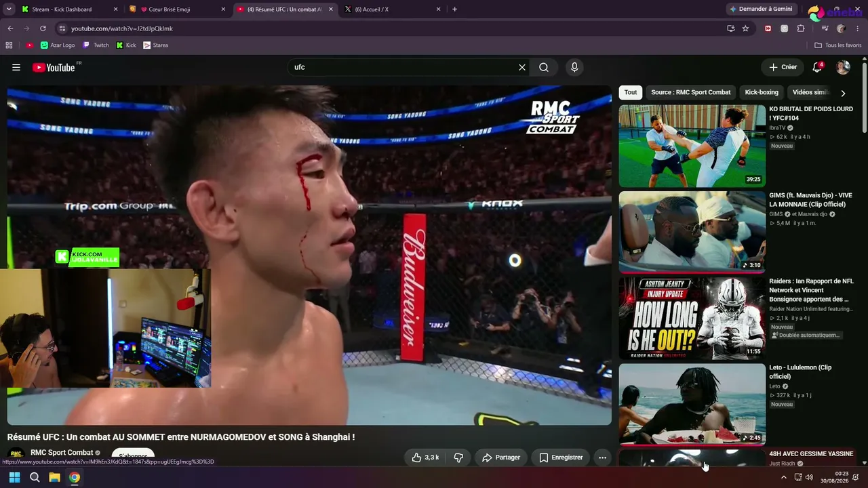The height and width of the screenshot is (488, 868).
Task: Open media controls in Chrome toolbar
Action: [x=825, y=28]
